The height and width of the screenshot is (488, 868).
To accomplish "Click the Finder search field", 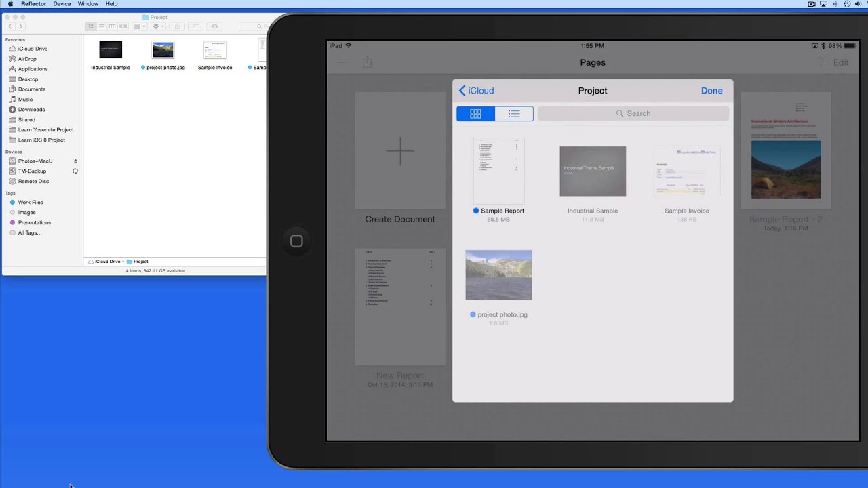I will pos(252,26).
